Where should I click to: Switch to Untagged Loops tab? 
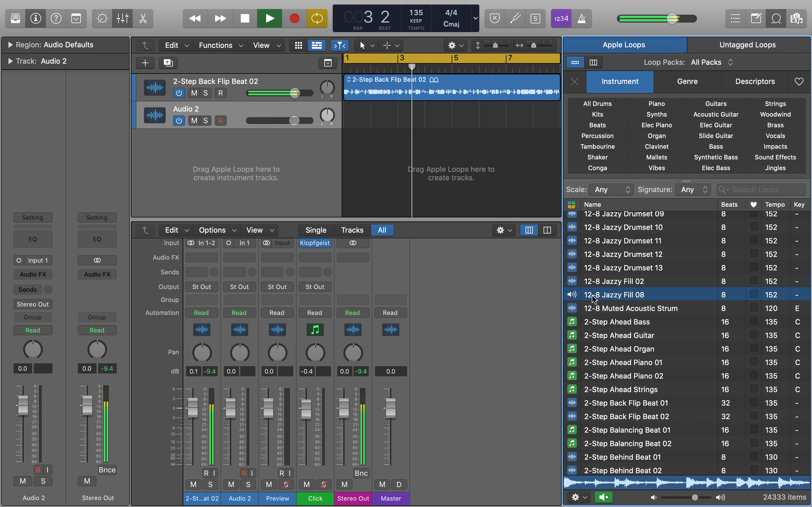[x=747, y=45]
